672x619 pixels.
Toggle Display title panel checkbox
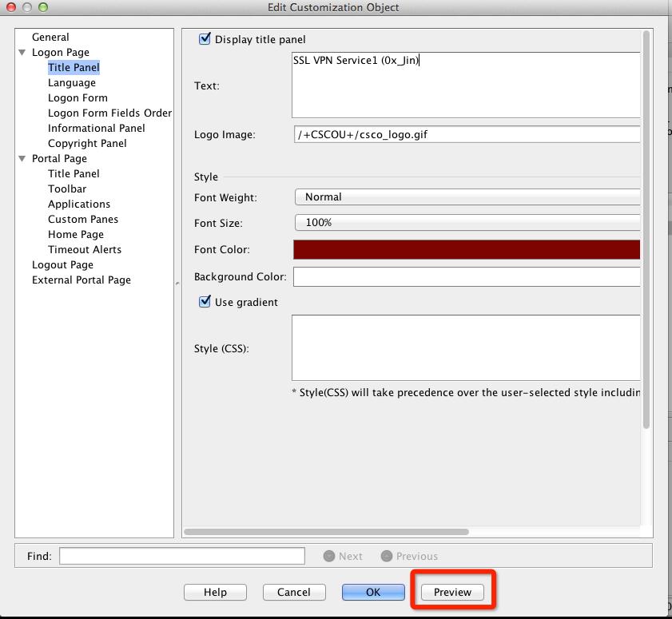[205, 39]
